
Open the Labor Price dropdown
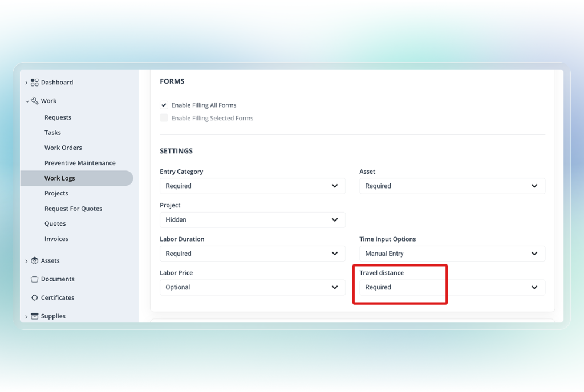[252, 288]
